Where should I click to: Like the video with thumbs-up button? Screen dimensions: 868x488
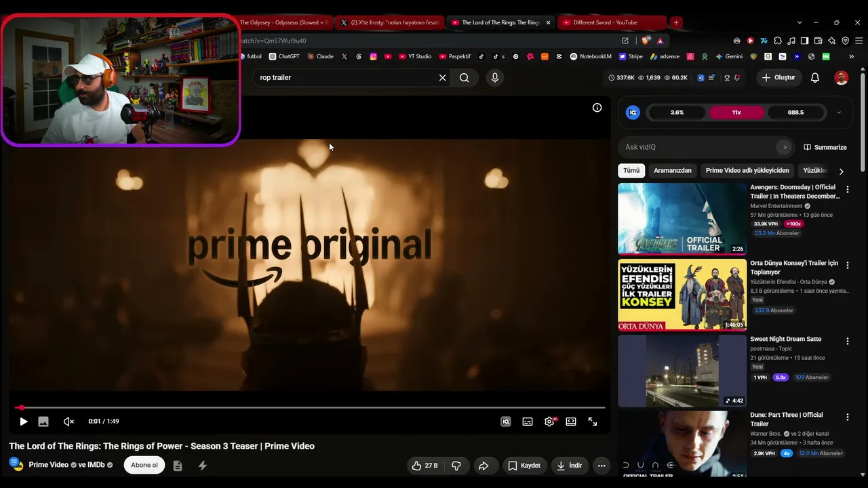(x=425, y=466)
